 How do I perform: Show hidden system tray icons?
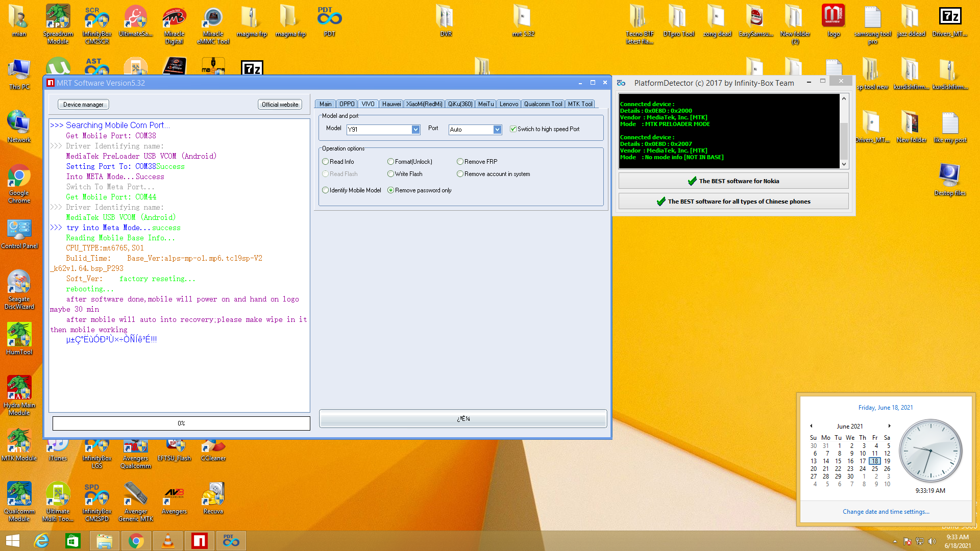click(x=895, y=541)
